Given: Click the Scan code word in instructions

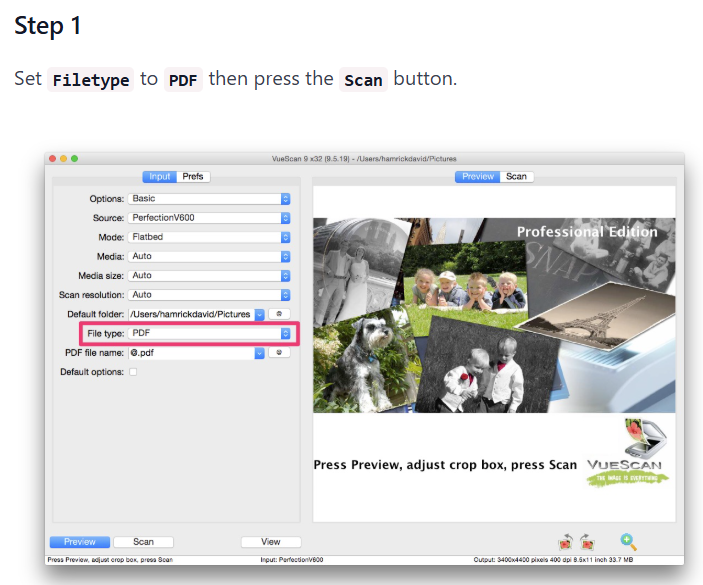Looking at the screenshot, I should pyautogui.click(x=363, y=80).
